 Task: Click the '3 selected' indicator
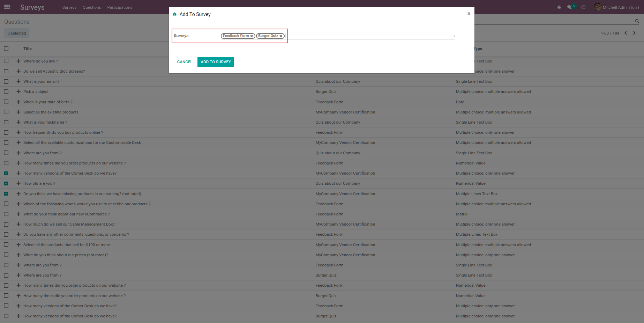click(x=17, y=33)
